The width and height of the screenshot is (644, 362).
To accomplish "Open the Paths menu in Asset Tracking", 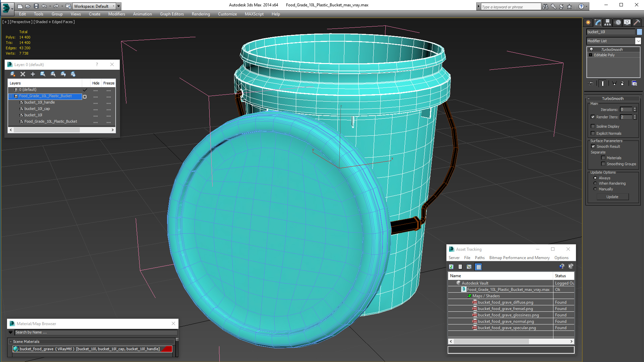I will 480,258.
